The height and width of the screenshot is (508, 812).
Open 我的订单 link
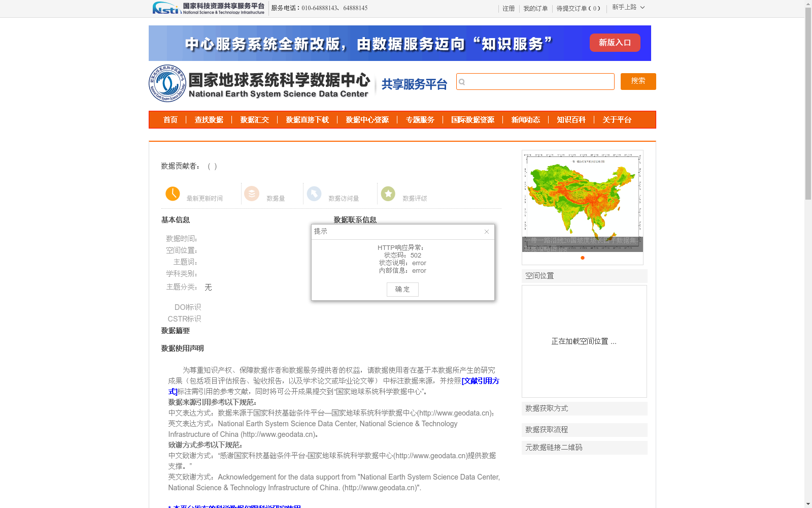tap(535, 9)
